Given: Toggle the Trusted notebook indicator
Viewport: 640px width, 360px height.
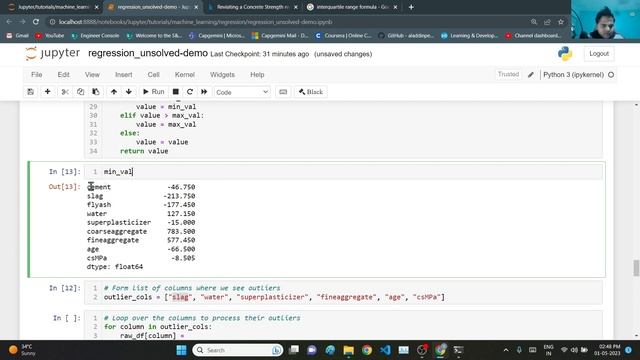Looking at the screenshot, I should (508, 74).
